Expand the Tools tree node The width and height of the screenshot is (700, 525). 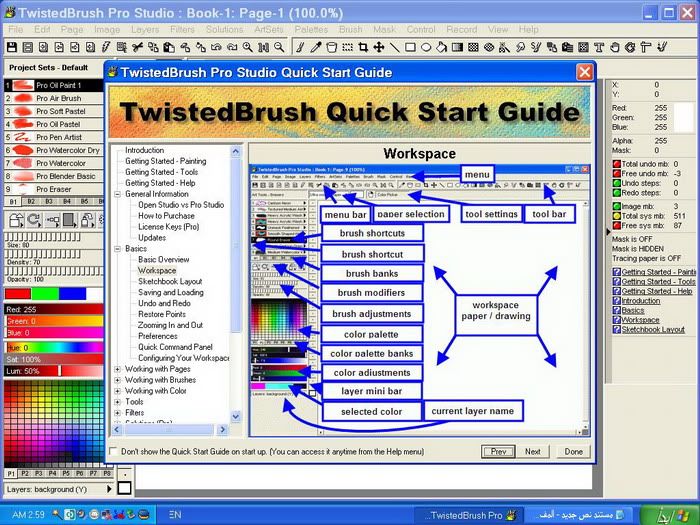[117, 402]
